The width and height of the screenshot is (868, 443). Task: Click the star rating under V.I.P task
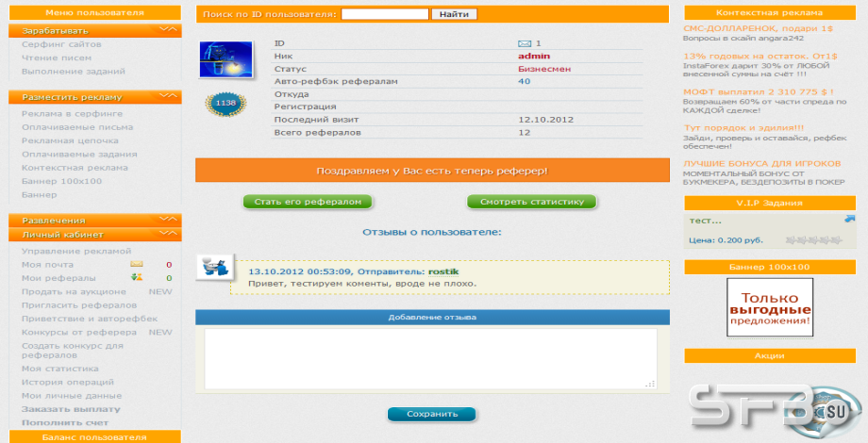813,240
